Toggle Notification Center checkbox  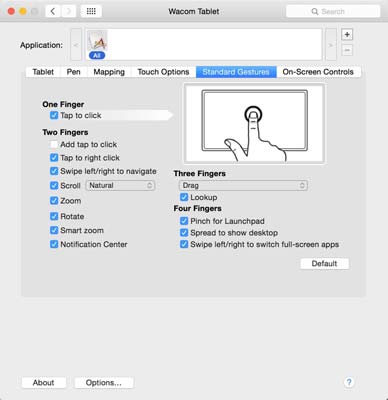(54, 244)
